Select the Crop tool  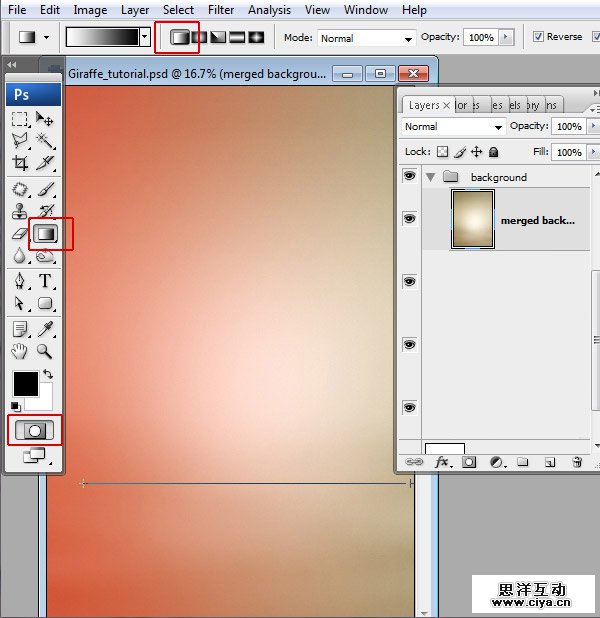20,164
